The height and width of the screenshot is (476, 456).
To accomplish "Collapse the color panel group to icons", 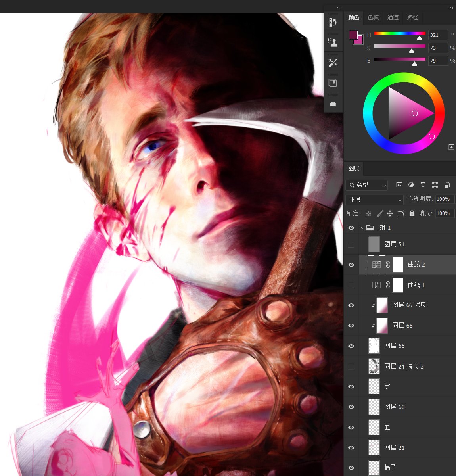I will pos(451,8).
